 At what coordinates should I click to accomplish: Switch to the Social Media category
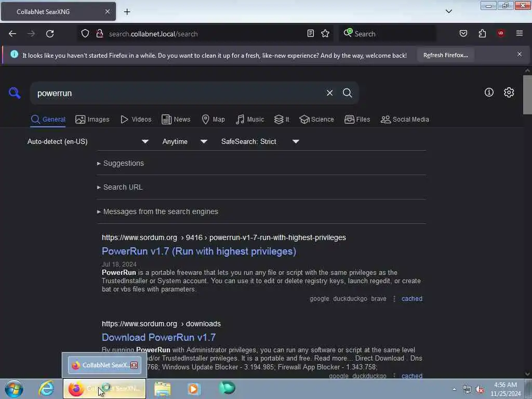pos(405,119)
